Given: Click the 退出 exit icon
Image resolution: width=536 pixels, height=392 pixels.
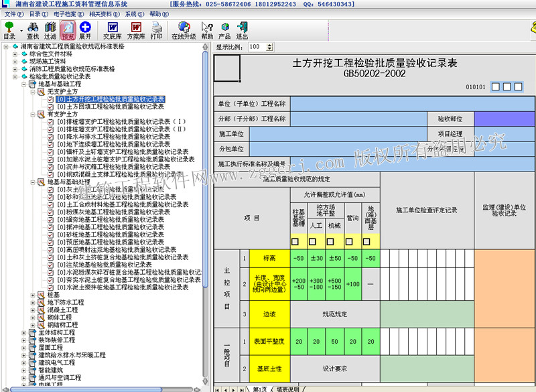Looking at the screenshot, I should pyautogui.click(x=242, y=30).
